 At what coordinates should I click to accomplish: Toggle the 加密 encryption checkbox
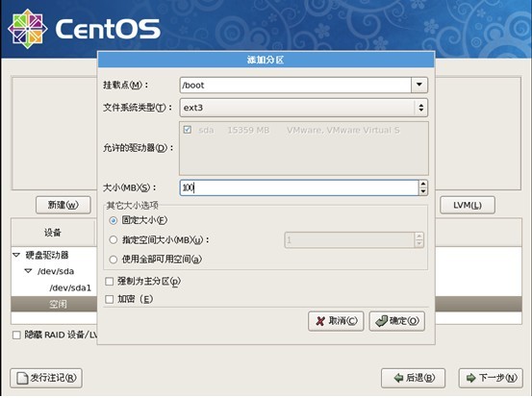coord(110,299)
